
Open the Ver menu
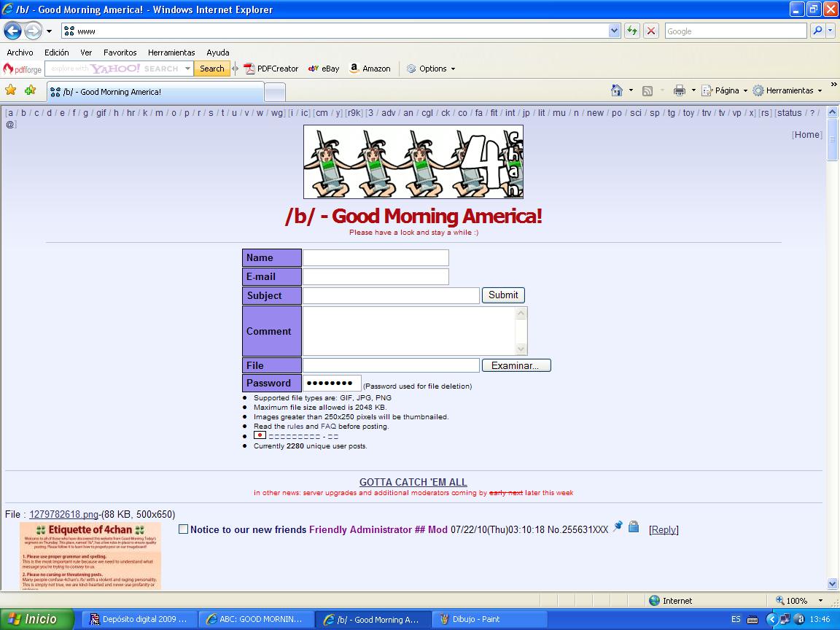[x=86, y=52]
